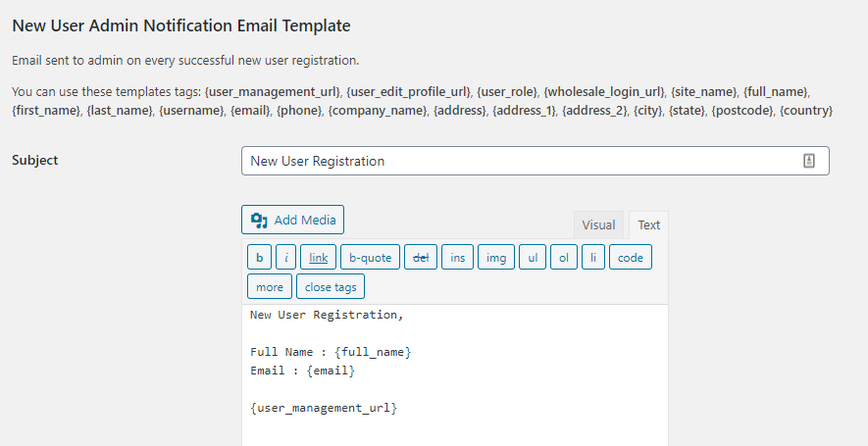This screenshot has height=446, width=868.
Task: Add unordered list via ul button
Action: pos(532,258)
